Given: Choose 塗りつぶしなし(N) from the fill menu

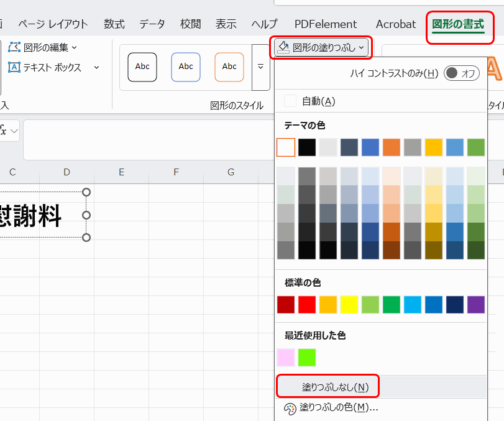Looking at the screenshot, I should tap(381, 387).
